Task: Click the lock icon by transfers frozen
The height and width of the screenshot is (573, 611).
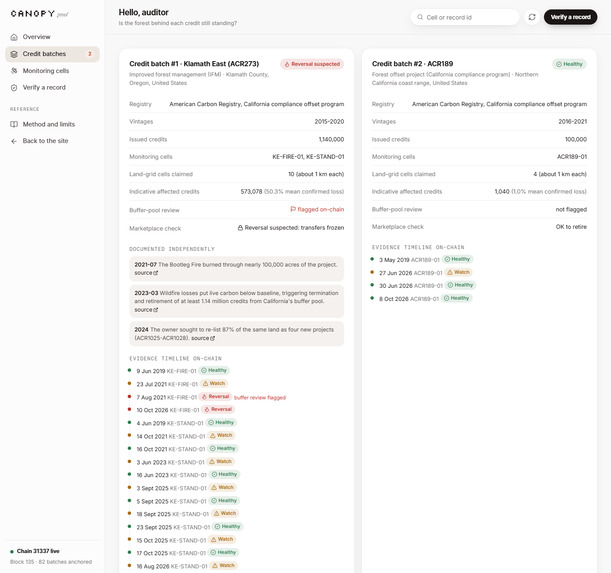Action: pos(240,228)
